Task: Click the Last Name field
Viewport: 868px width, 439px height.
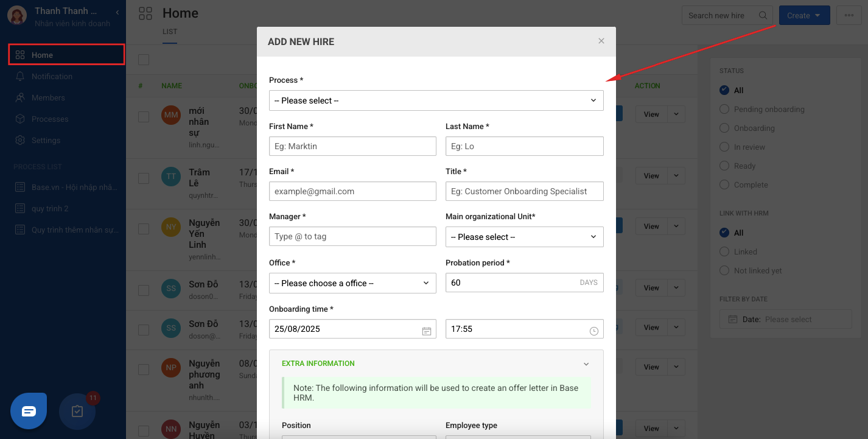Action: tap(524, 146)
